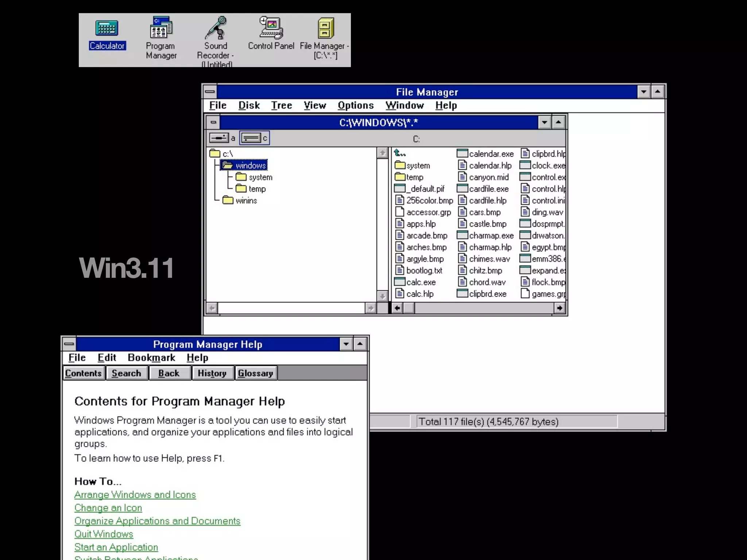This screenshot has width=747, height=560.
Task: Click Glossary button in Help window
Action: click(x=255, y=373)
